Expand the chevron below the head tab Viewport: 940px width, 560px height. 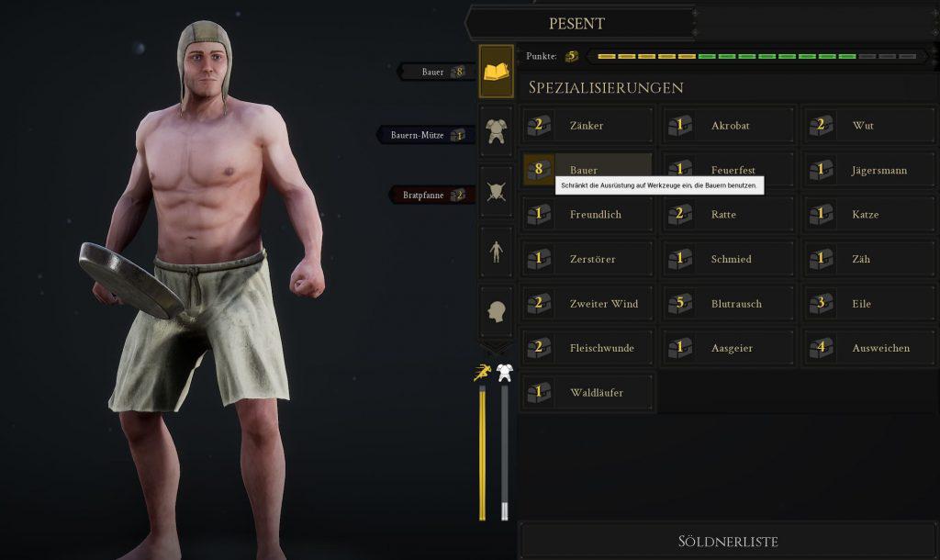tap(497, 348)
